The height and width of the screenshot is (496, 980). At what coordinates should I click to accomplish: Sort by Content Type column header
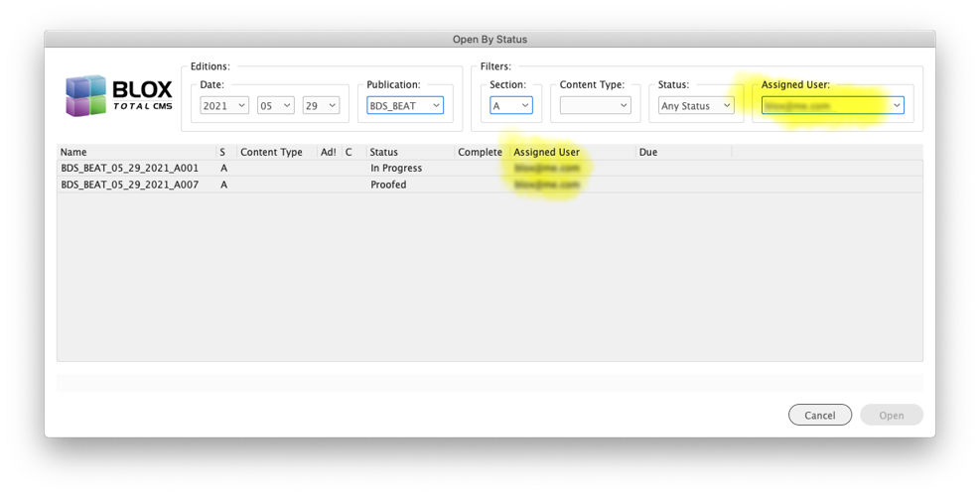[x=277, y=152]
